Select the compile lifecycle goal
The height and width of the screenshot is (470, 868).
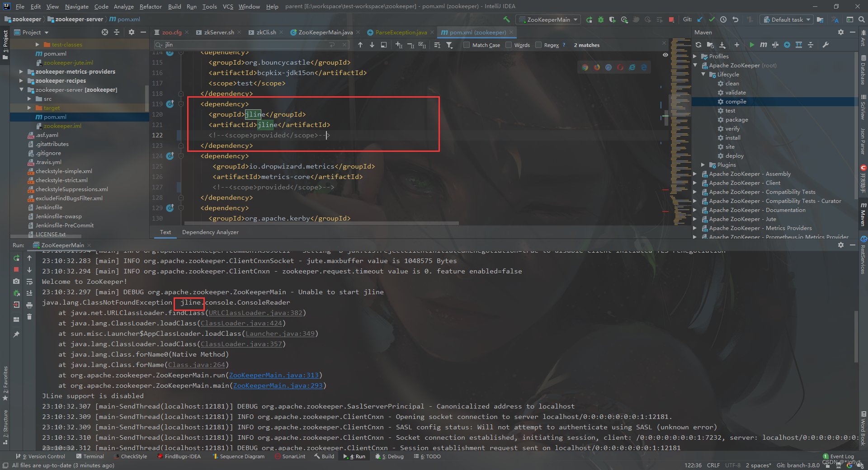[x=736, y=101]
